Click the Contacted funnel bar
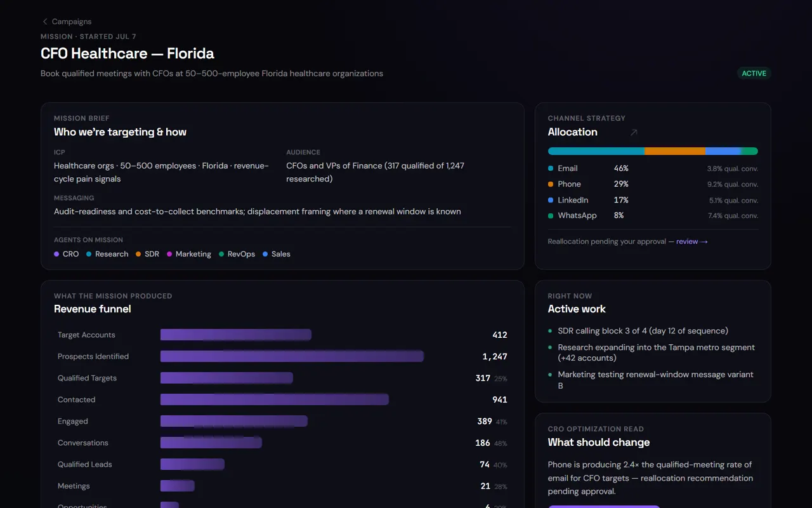Viewport: 812px width, 508px height. 275,399
